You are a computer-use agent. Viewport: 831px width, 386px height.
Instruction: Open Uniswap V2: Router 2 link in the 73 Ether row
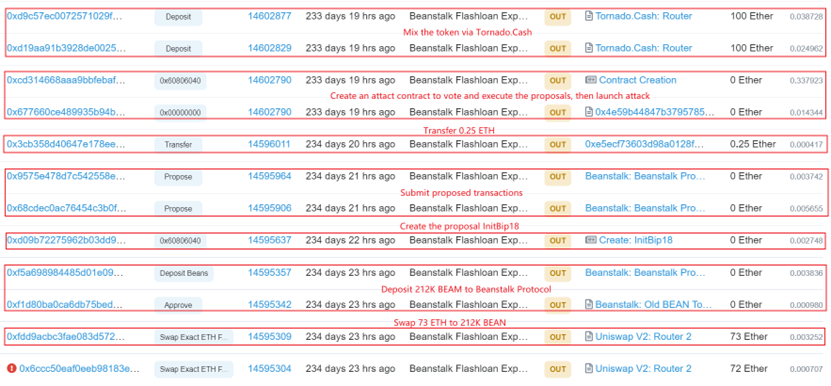click(643, 337)
